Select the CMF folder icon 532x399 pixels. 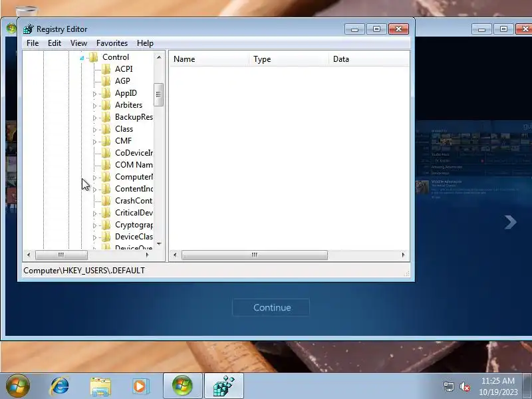coord(106,141)
